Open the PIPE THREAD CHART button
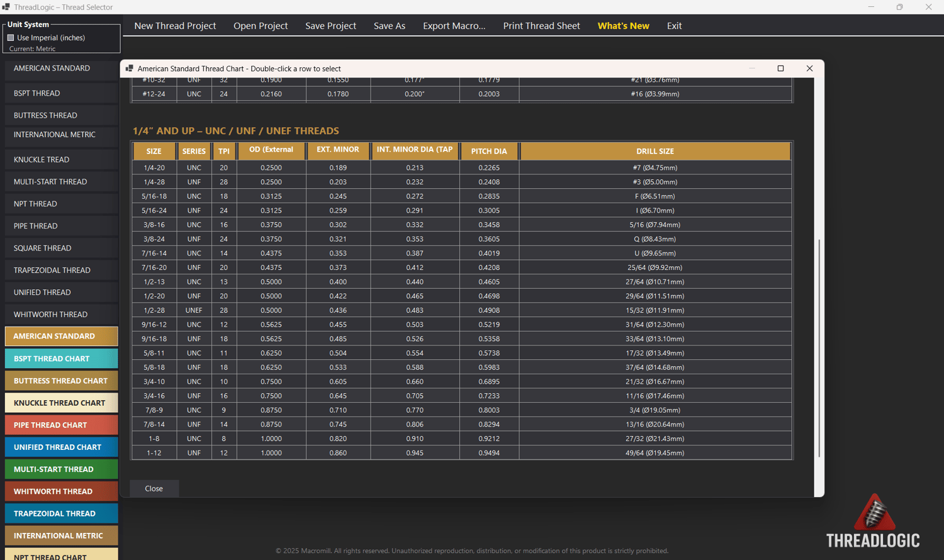 [61, 425]
